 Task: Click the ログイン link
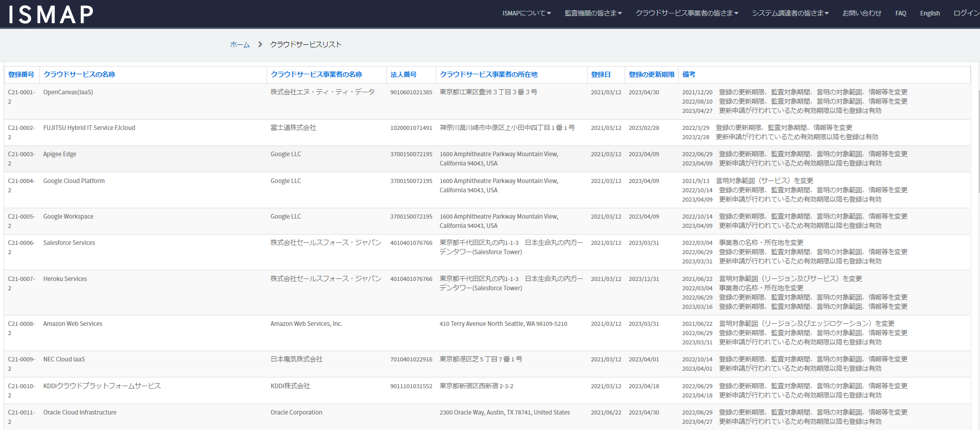[x=966, y=13]
